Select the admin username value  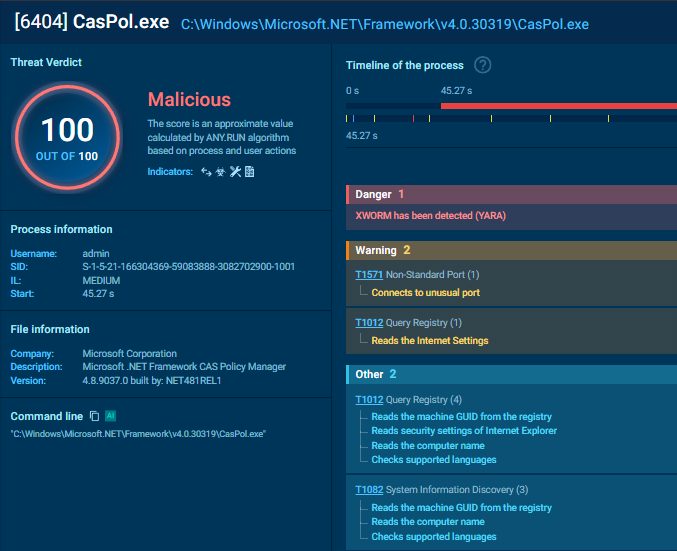coord(96,253)
